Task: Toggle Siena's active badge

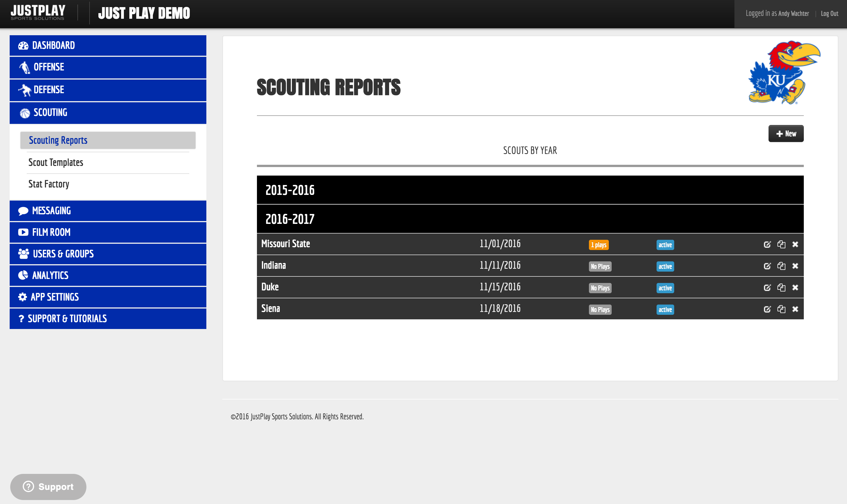Action: (x=665, y=310)
